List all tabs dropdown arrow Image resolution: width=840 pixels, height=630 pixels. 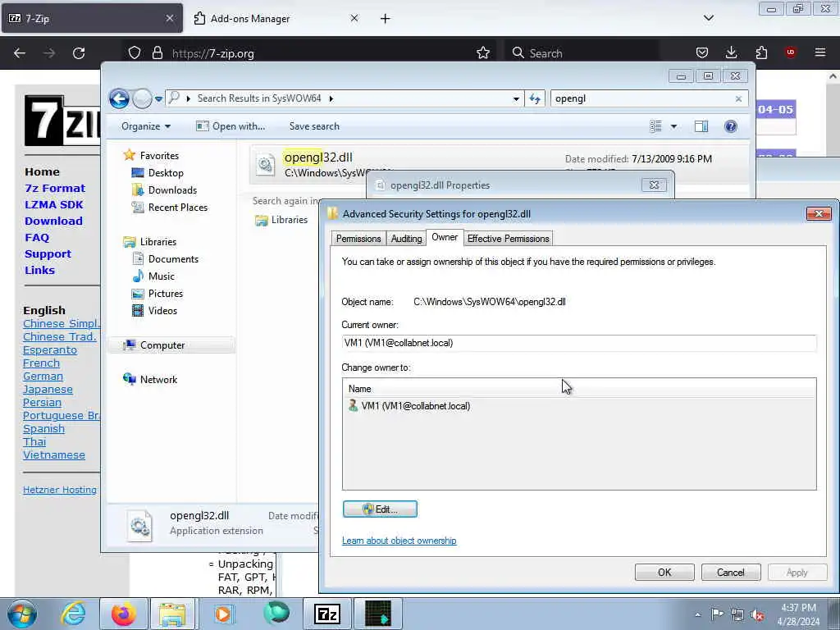[x=708, y=18]
